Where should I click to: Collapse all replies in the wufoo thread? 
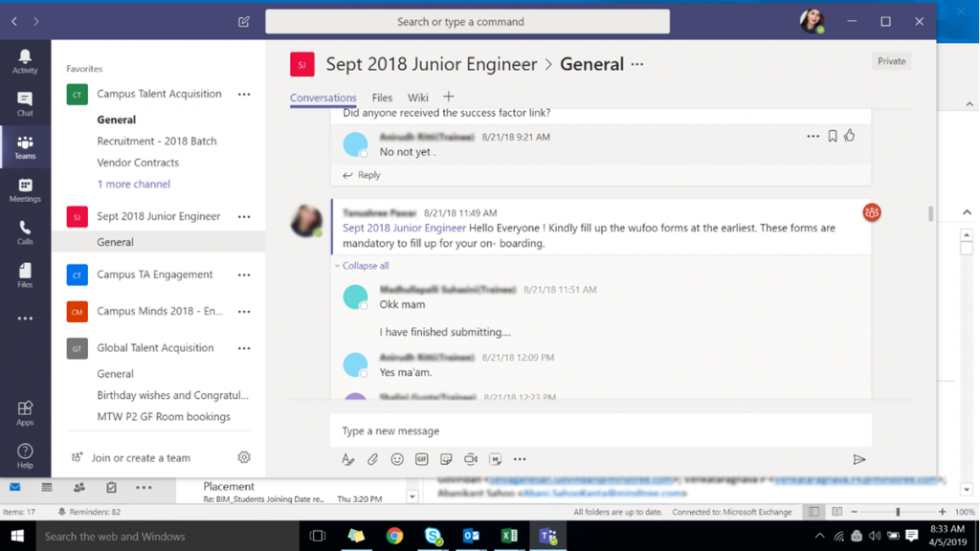[x=367, y=264]
